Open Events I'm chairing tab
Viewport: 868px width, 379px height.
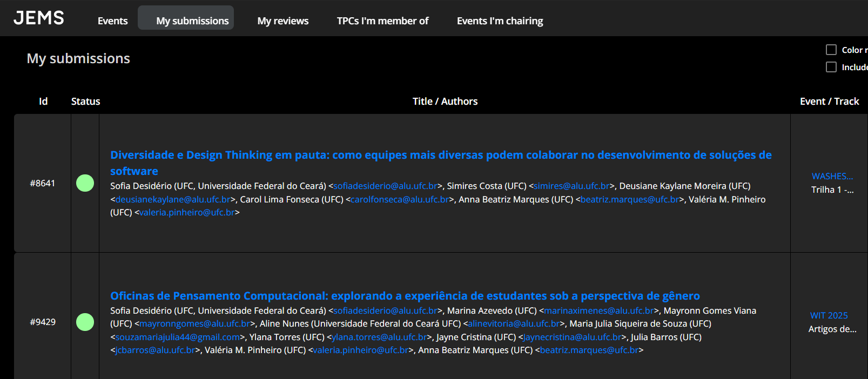pos(500,21)
